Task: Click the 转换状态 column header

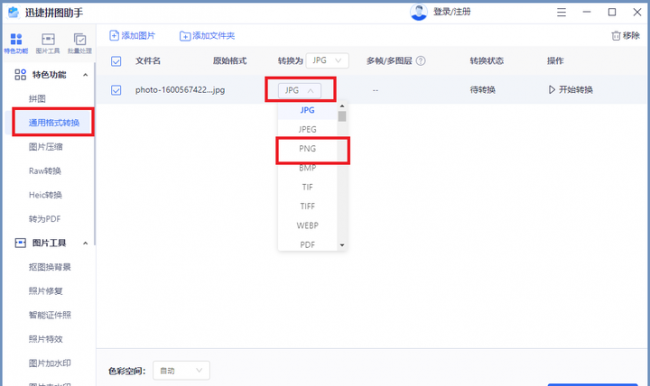Action: pyautogui.click(x=487, y=61)
